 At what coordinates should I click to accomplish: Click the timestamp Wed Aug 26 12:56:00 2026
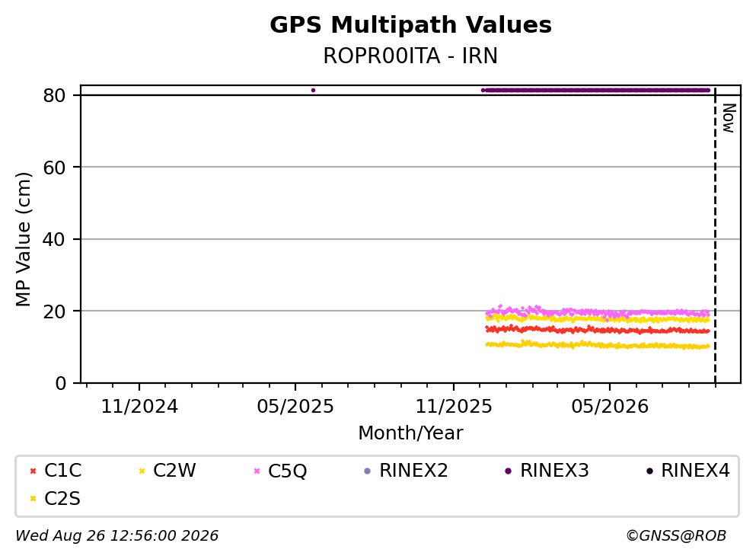116,535
